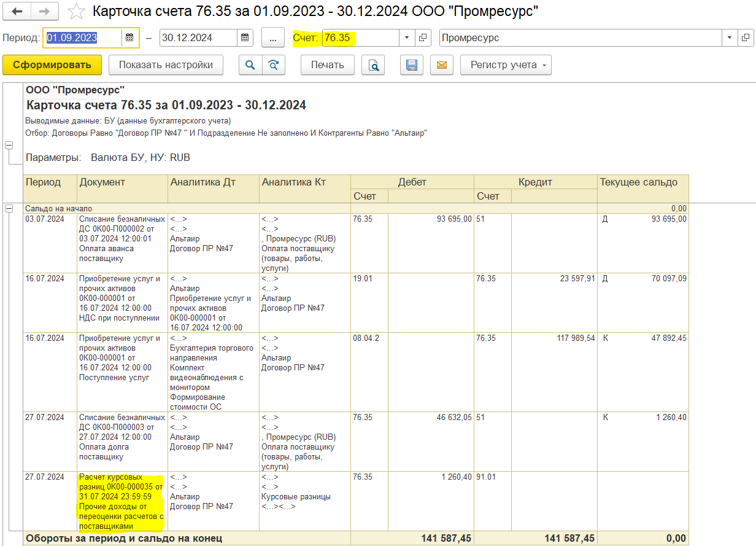This screenshot has width=756, height=546.
Task: Save report using floppy disk icon
Action: tap(412, 65)
